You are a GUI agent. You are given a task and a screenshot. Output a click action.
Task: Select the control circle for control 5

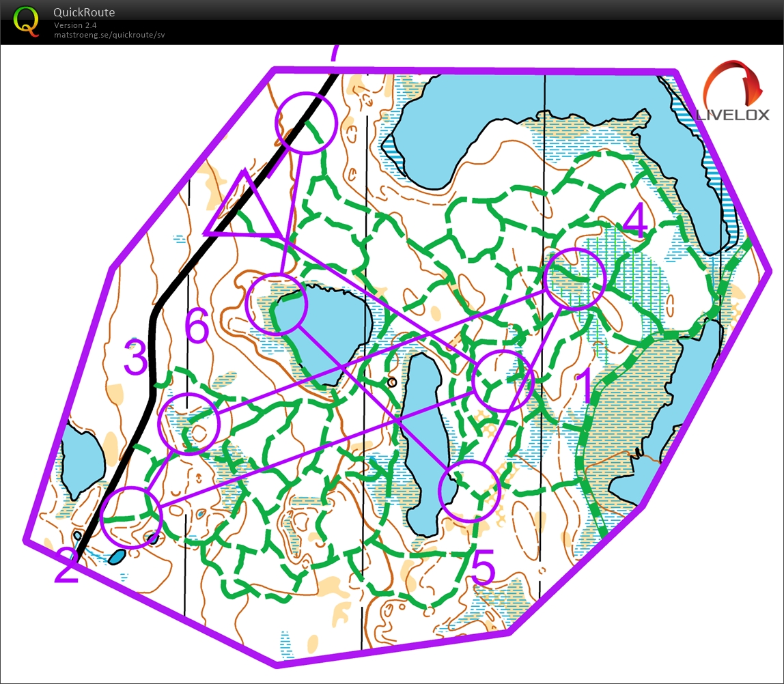click(469, 491)
